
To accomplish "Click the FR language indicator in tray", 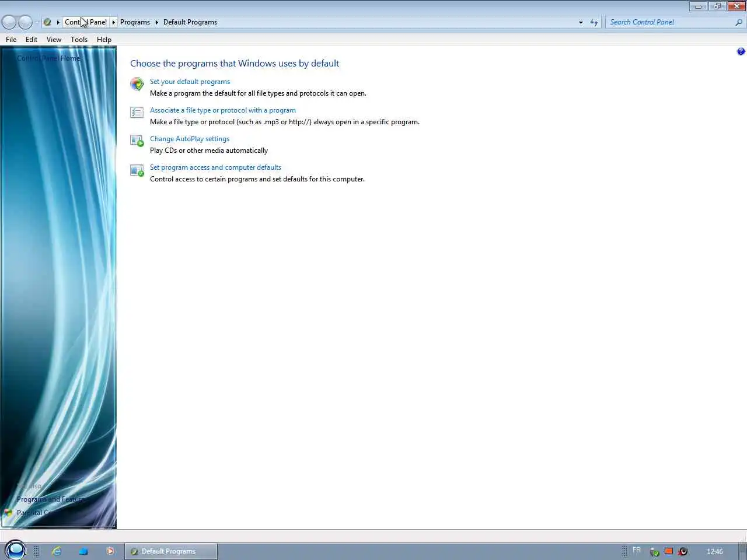I will [637, 550].
